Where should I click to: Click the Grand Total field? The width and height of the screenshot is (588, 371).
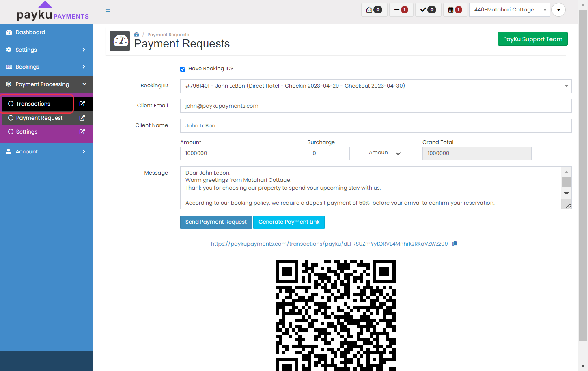pyautogui.click(x=477, y=153)
